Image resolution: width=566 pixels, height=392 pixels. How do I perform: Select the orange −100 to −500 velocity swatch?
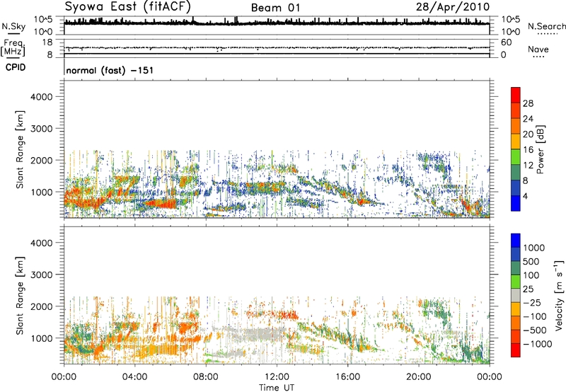(516, 323)
